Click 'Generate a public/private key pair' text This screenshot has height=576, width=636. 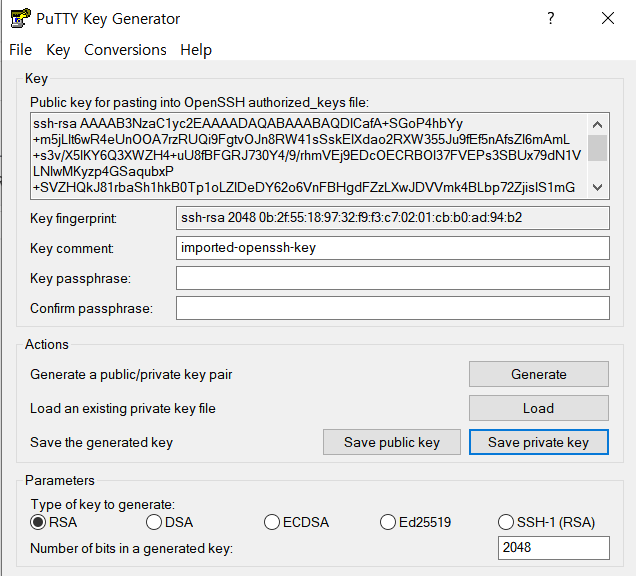coord(131,374)
